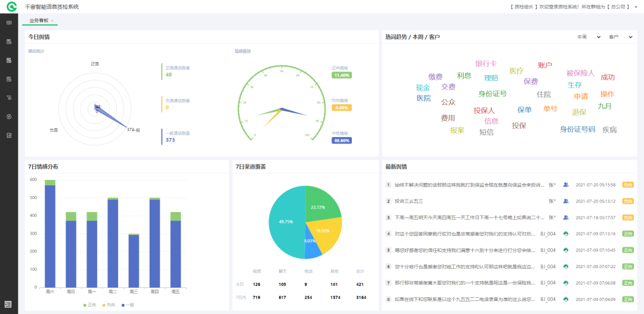Click hot word 疾病 in the word cloud
The height and width of the screenshot is (314, 644).
click(609, 130)
